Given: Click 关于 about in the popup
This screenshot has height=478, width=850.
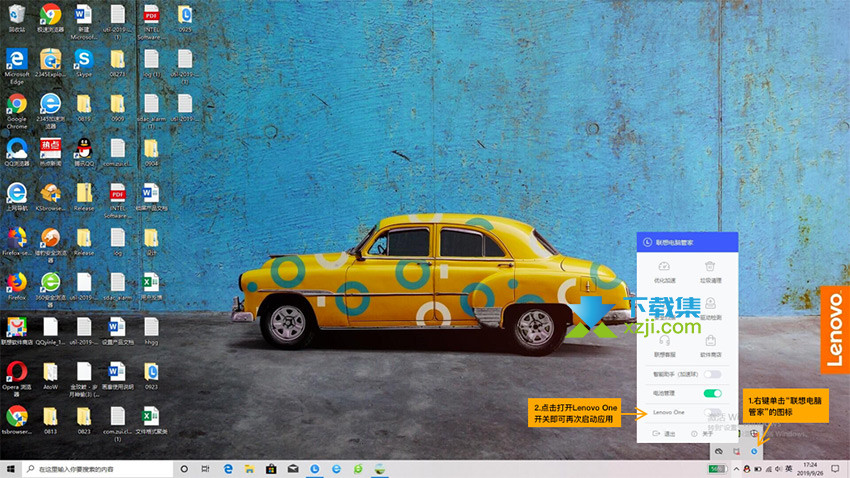Looking at the screenshot, I should (702, 434).
